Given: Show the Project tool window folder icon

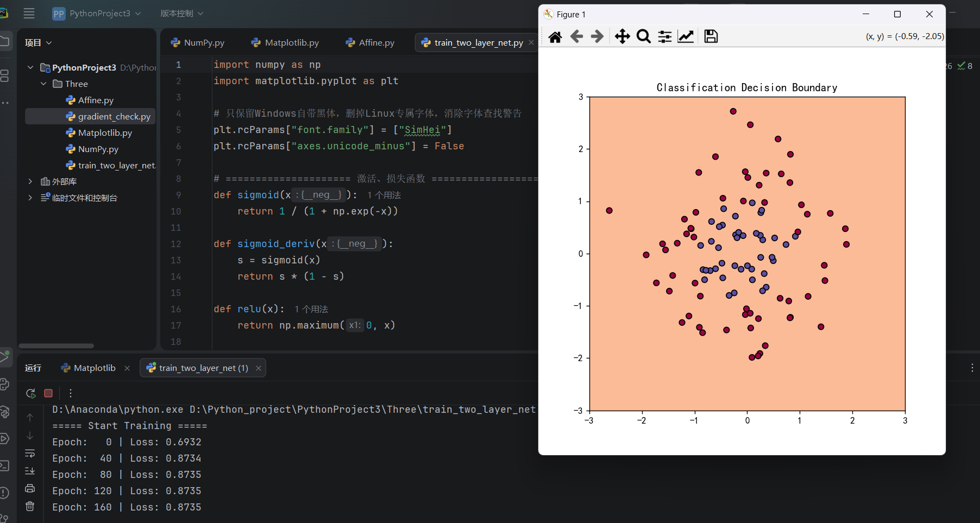Looking at the screenshot, I should [5, 41].
